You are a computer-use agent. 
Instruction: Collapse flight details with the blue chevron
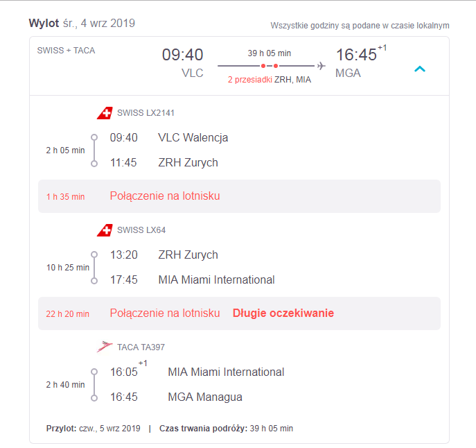coord(420,69)
